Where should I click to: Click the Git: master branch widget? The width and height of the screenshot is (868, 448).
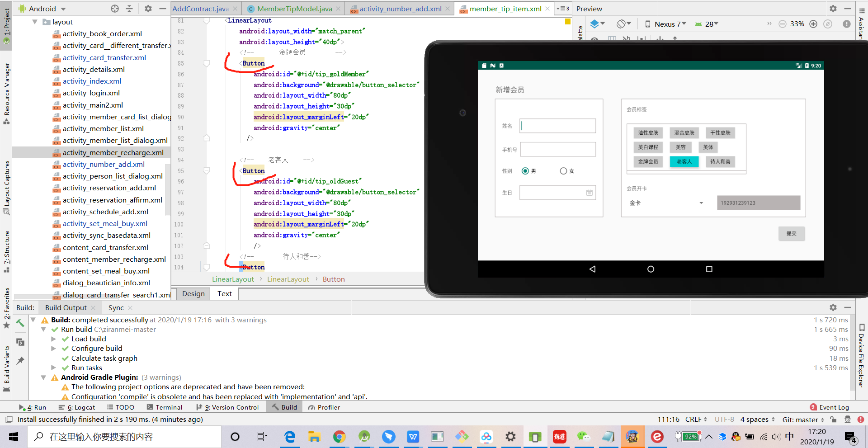pyautogui.click(x=803, y=420)
